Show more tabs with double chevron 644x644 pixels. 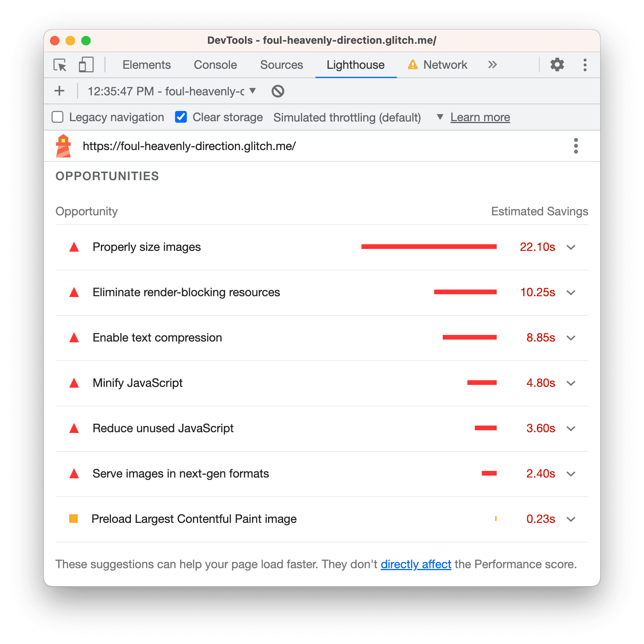click(x=492, y=65)
